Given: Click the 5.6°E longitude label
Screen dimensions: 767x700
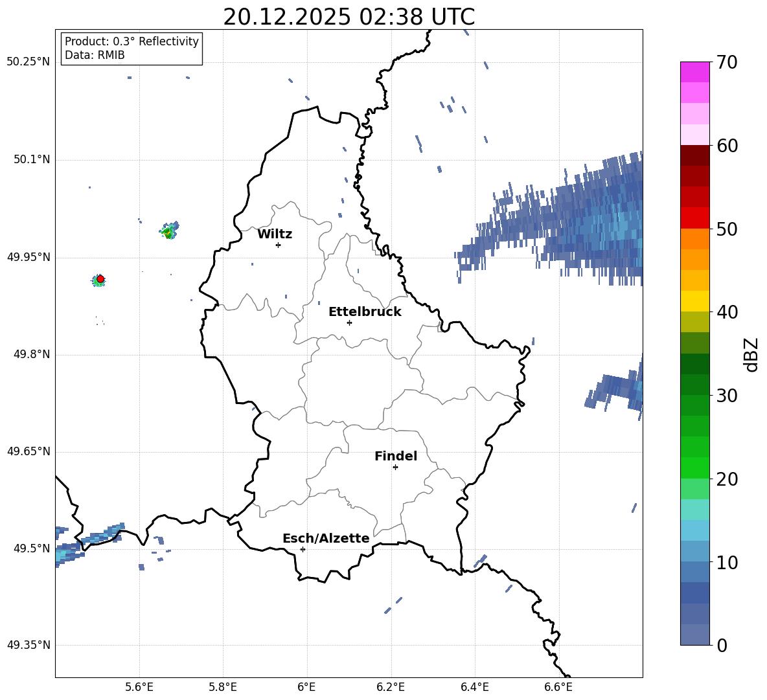Looking at the screenshot, I should 139,687.
